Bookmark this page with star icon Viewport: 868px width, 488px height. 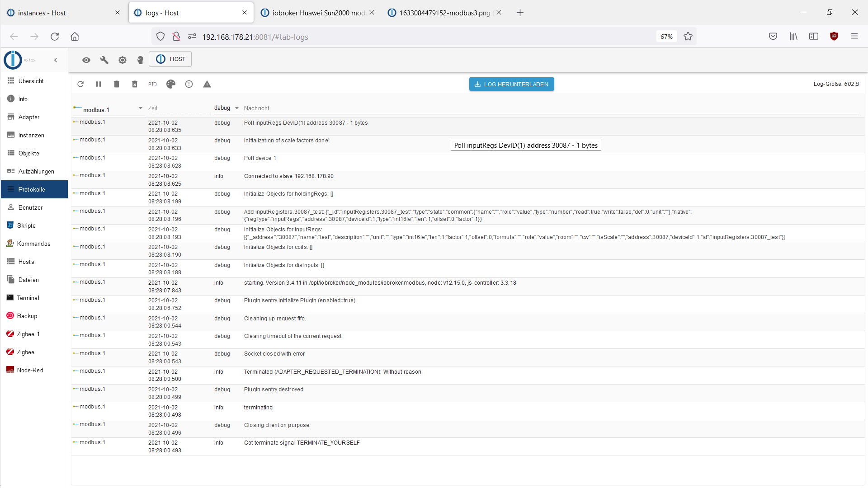click(x=688, y=37)
